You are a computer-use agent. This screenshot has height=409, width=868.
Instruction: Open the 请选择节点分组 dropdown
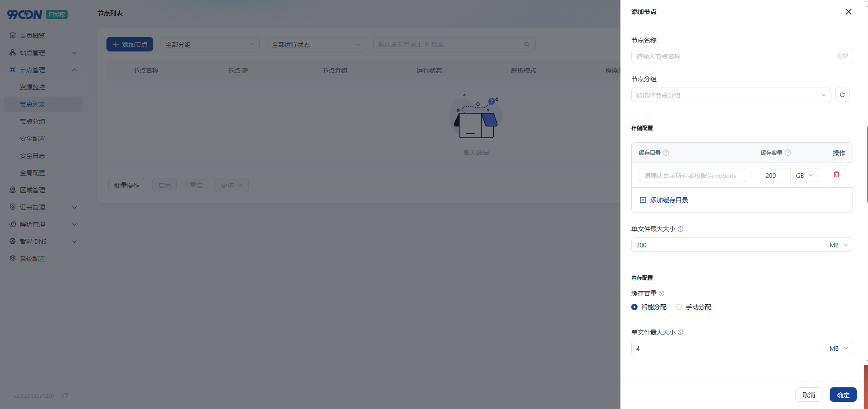click(x=730, y=95)
